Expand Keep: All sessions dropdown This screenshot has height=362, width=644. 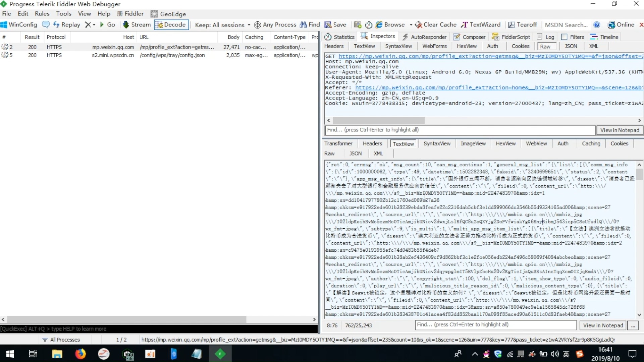222,25
